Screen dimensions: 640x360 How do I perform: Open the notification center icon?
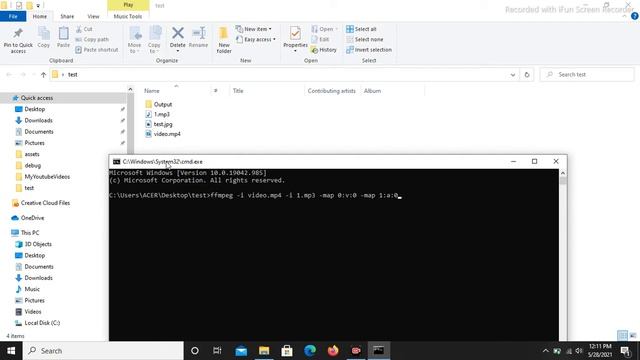(625, 351)
